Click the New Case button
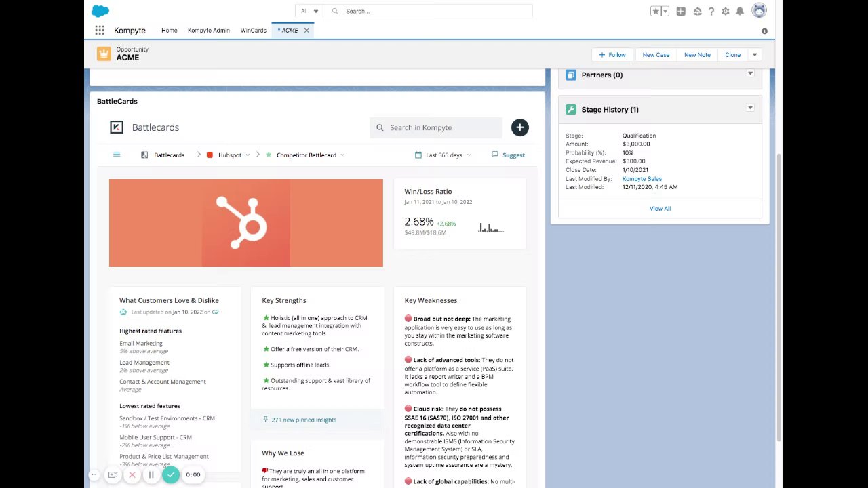868x488 pixels. pyautogui.click(x=656, y=55)
